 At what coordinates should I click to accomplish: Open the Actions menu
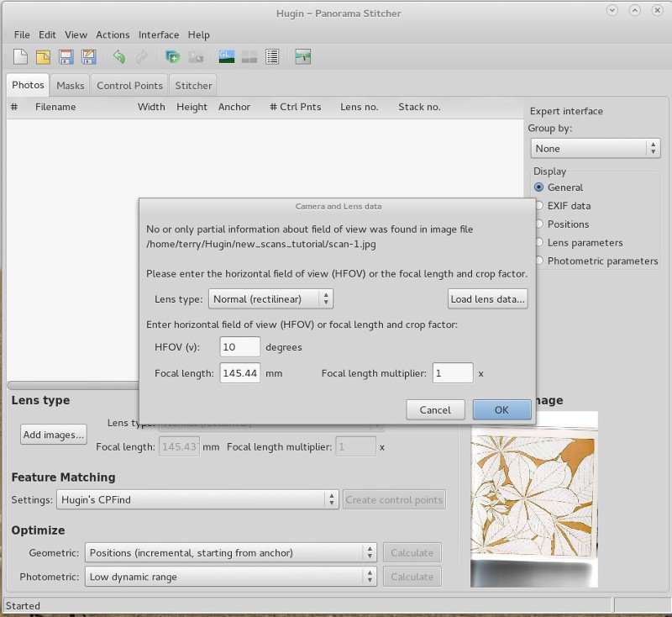tap(113, 34)
